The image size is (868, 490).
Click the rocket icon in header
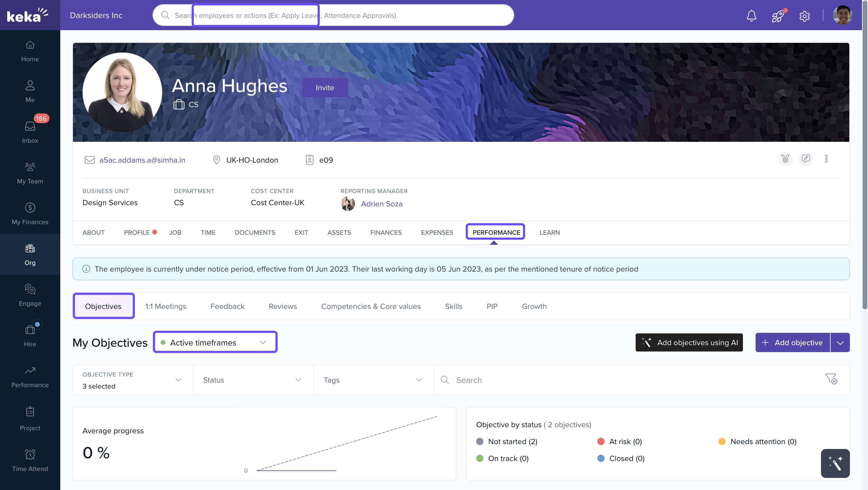(x=778, y=15)
